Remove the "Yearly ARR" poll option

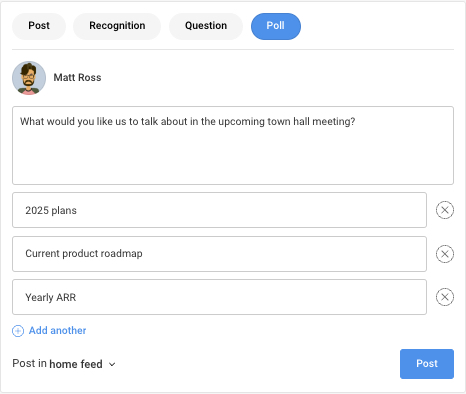[x=445, y=297]
